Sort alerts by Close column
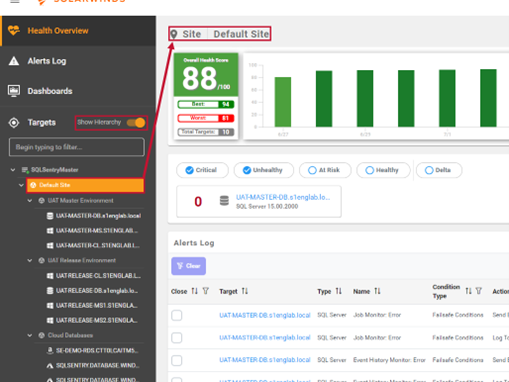The image size is (509, 382). coord(195,291)
